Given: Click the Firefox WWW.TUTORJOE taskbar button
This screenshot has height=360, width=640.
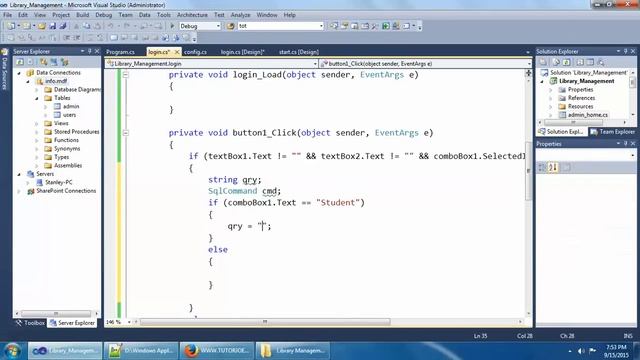Looking at the screenshot, I should (x=217, y=351).
